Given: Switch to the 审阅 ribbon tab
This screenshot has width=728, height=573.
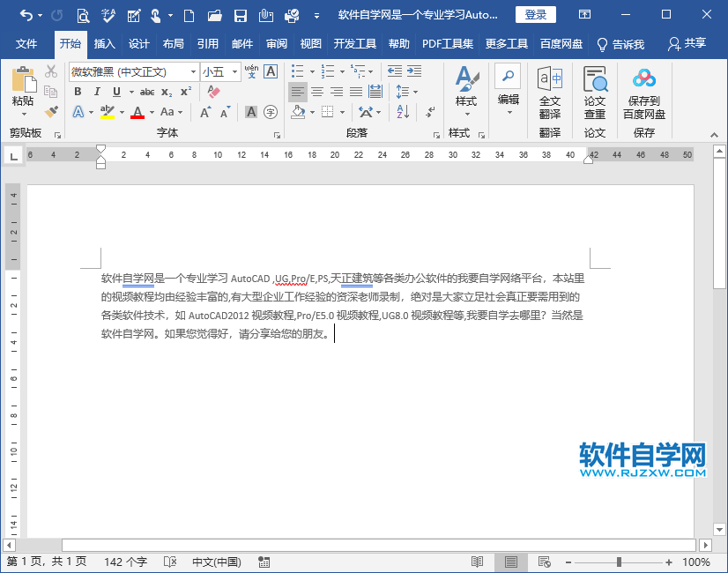Looking at the screenshot, I should (x=277, y=42).
